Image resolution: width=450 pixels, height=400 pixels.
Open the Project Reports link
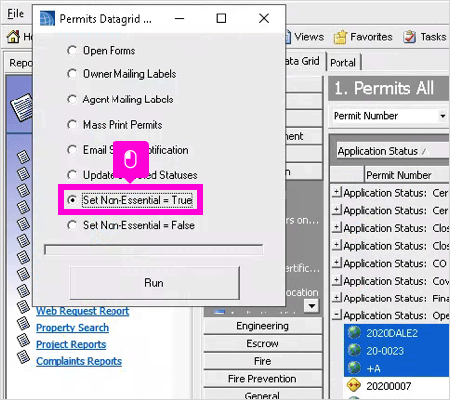71,344
